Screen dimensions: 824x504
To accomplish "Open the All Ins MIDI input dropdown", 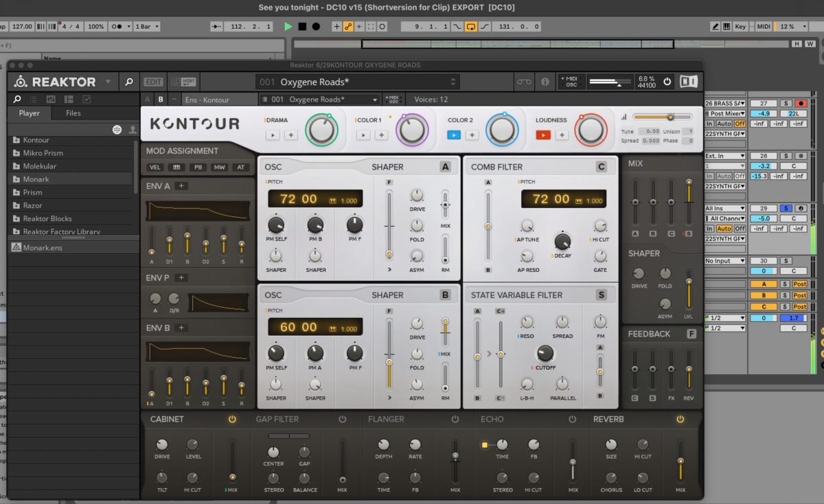I will pyautogui.click(x=725, y=208).
